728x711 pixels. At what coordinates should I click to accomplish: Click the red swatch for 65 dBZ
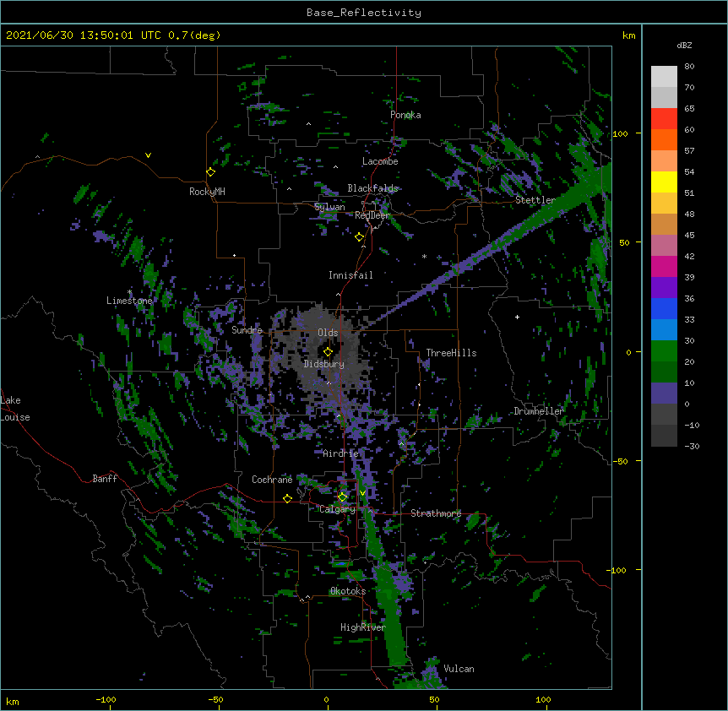point(664,119)
